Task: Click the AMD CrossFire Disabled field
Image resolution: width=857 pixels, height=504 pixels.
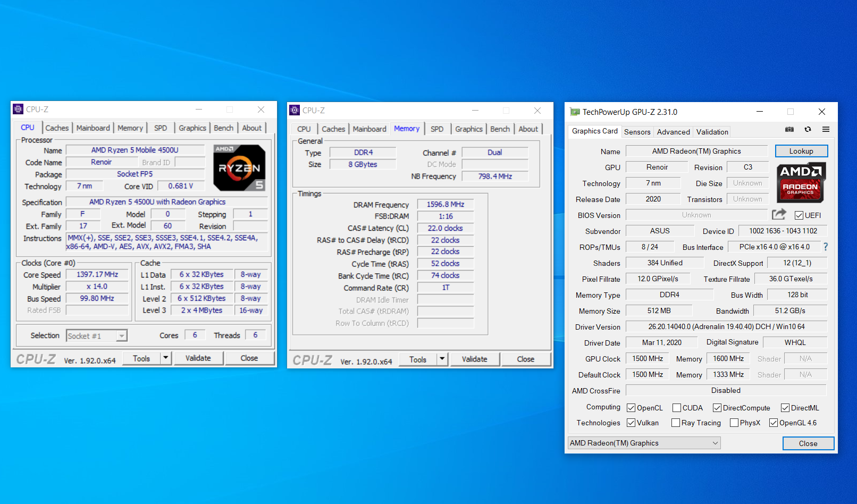Action: (726, 390)
